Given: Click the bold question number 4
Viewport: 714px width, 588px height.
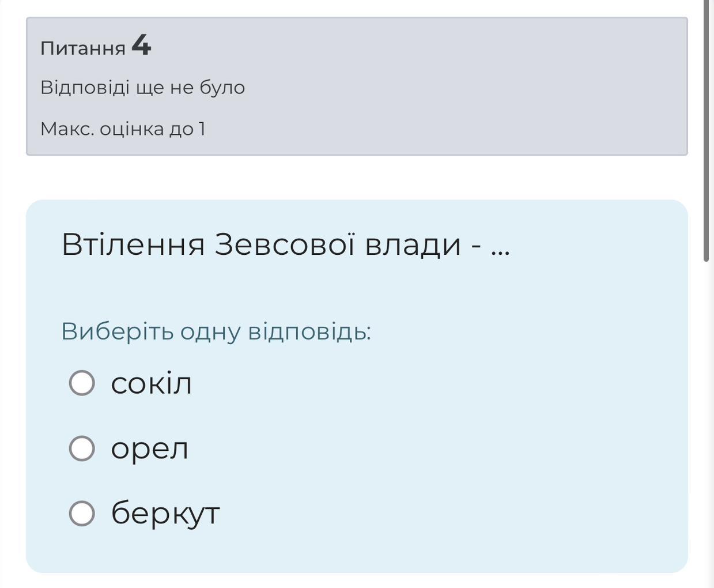Looking at the screenshot, I should pyautogui.click(x=141, y=45).
